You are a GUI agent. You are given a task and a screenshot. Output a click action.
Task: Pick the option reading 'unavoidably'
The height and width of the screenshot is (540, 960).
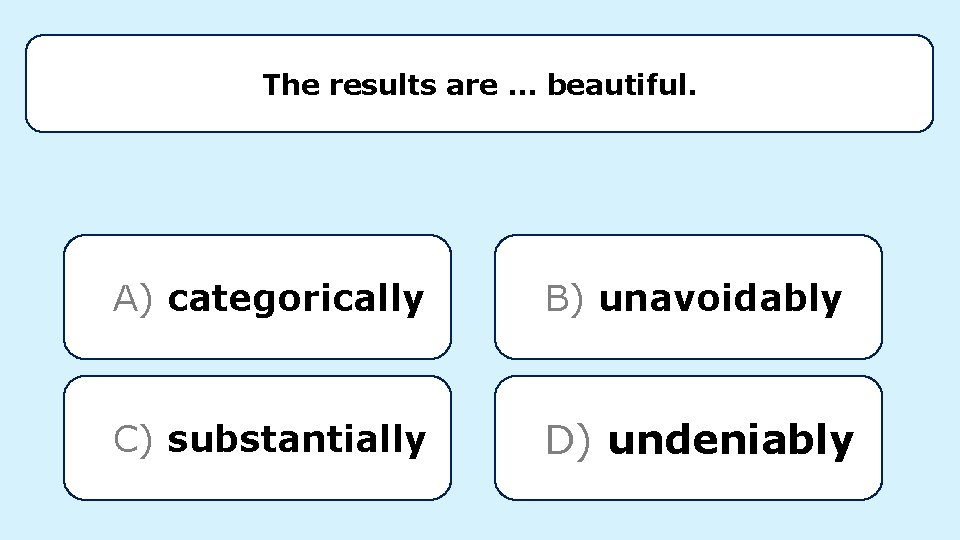(x=688, y=297)
